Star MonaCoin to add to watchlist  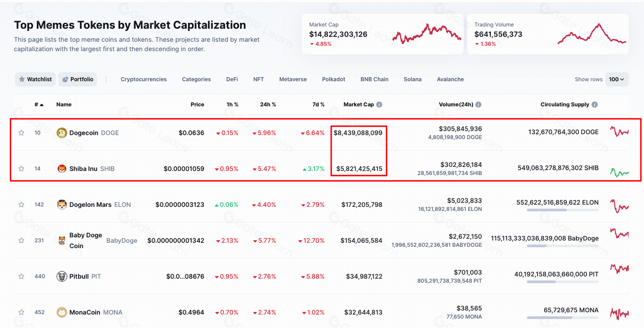coord(21,312)
